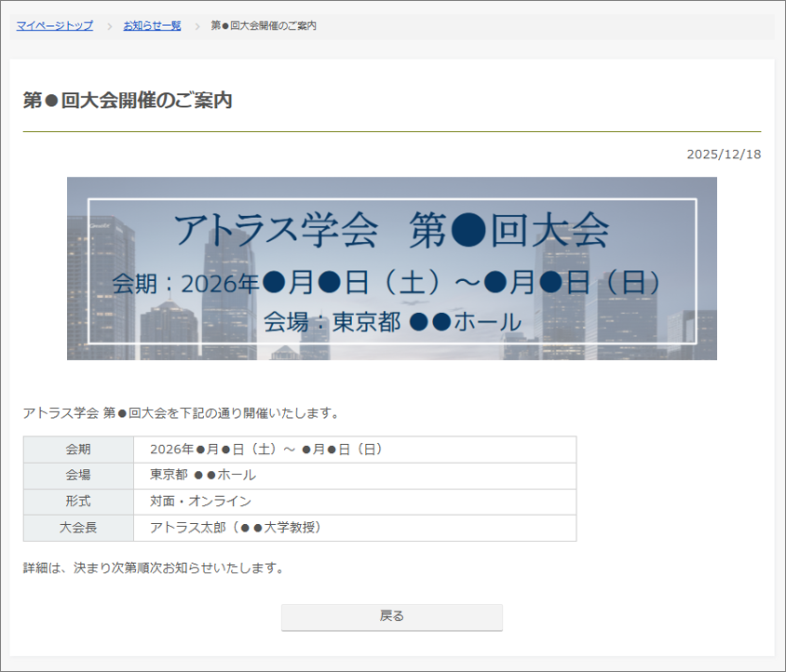Click the 会場 line in the banner image

pyautogui.click(x=392, y=322)
